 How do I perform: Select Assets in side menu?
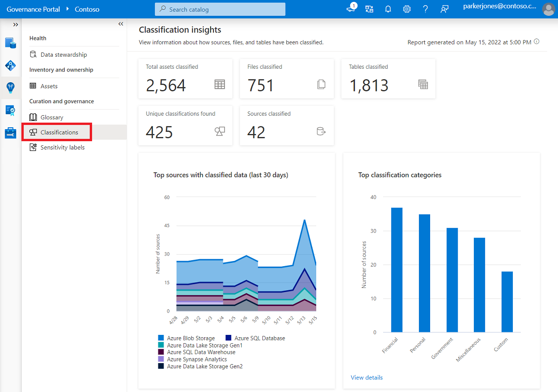[x=49, y=86]
